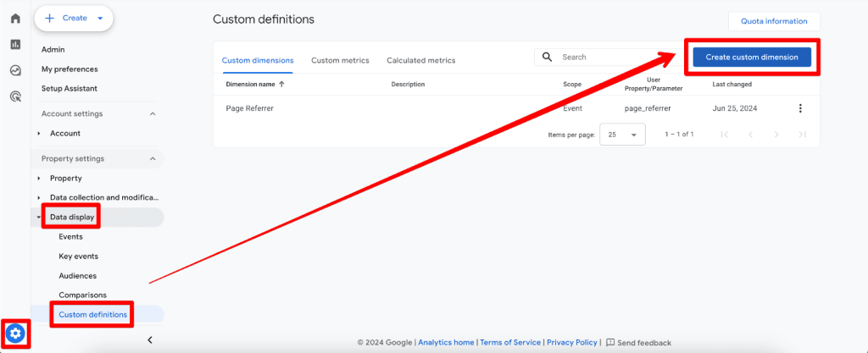Screen dimensions: 868x353
Task: Open the Advertising target icon
Action: [15, 97]
